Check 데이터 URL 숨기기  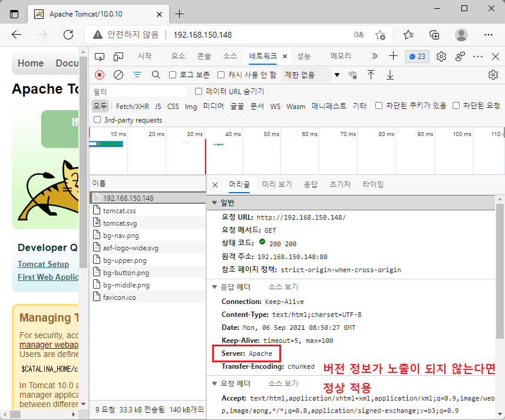(199, 91)
